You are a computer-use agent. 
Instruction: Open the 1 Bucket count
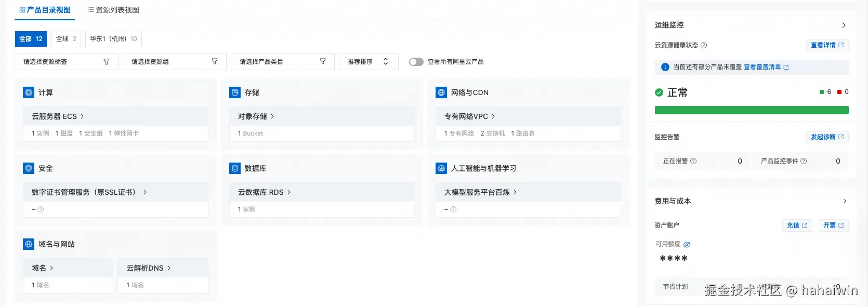pos(251,134)
